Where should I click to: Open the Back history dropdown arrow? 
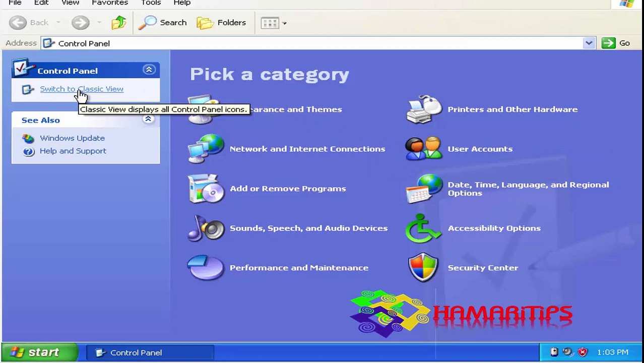58,23
